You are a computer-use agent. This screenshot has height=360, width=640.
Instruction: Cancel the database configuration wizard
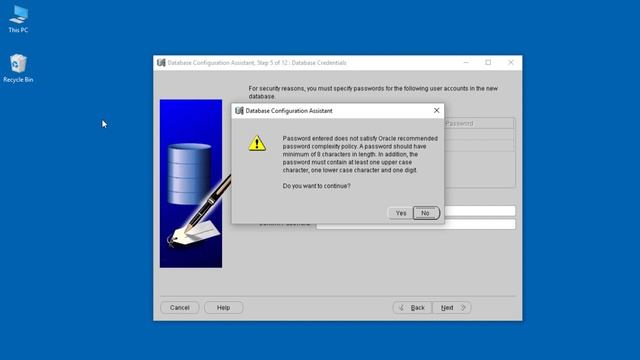pos(180,307)
